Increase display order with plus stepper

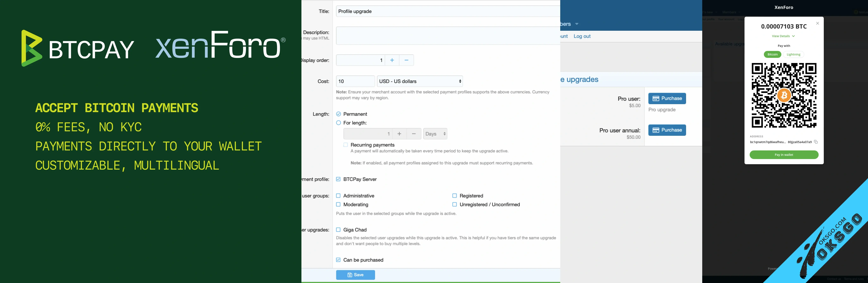click(x=392, y=60)
